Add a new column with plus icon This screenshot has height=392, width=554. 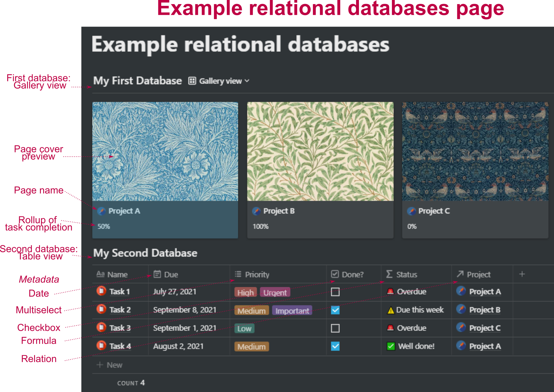[522, 274]
